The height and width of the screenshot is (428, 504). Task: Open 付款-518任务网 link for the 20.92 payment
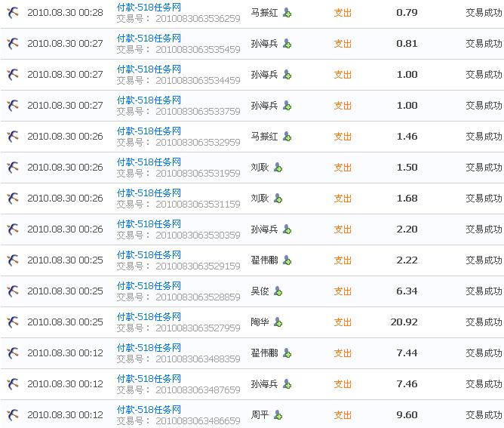point(149,316)
